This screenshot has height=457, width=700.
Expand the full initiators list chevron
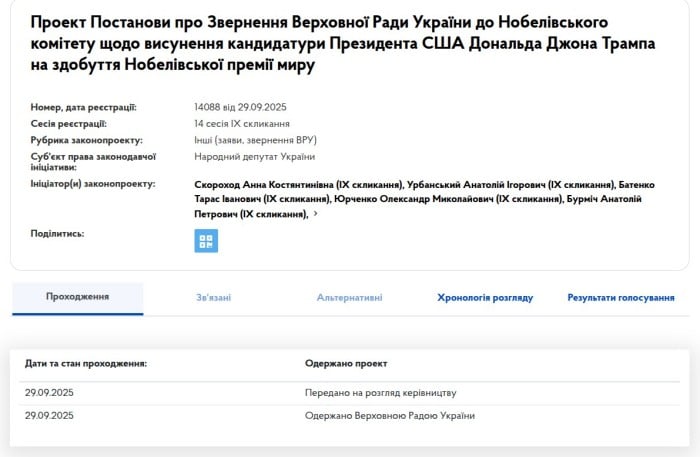[x=316, y=214]
